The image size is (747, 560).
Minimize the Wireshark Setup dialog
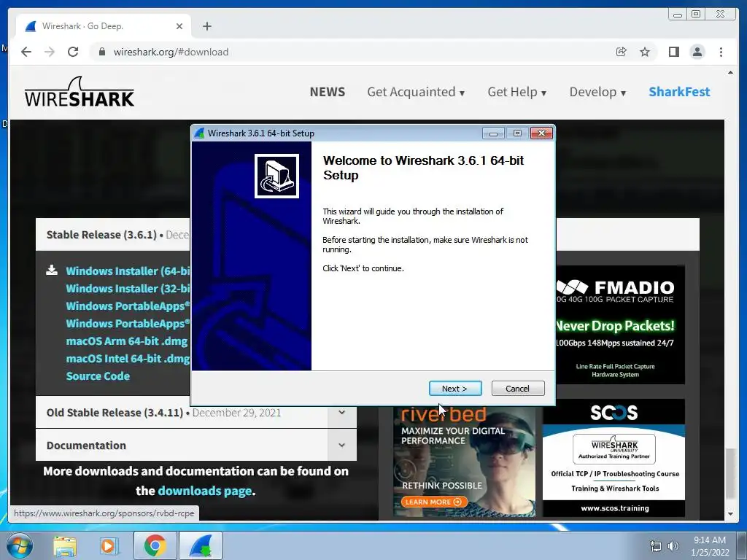pos(493,133)
